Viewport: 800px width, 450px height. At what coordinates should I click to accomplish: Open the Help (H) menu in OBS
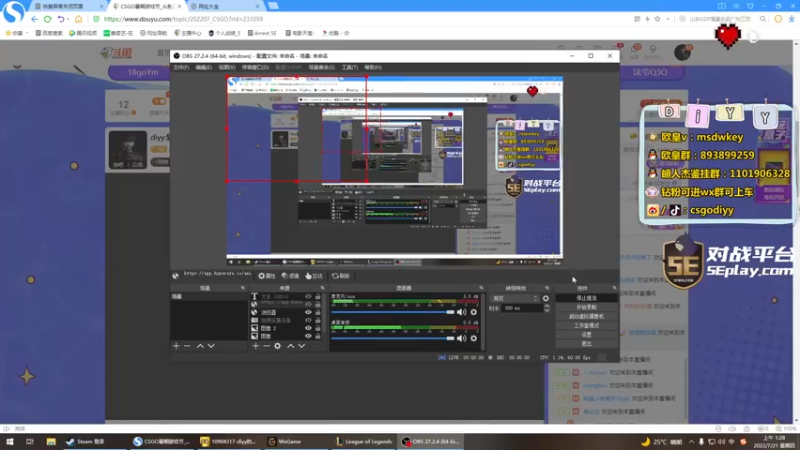[373, 67]
